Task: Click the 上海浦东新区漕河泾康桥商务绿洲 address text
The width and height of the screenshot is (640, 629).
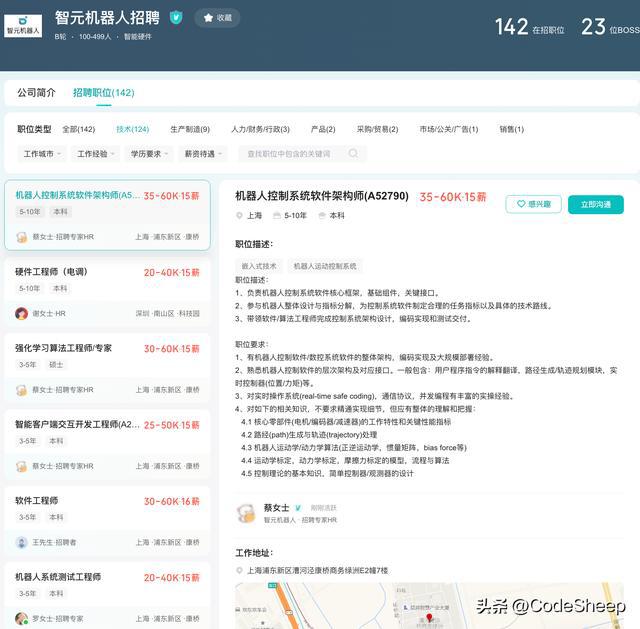Action: coord(318,571)
